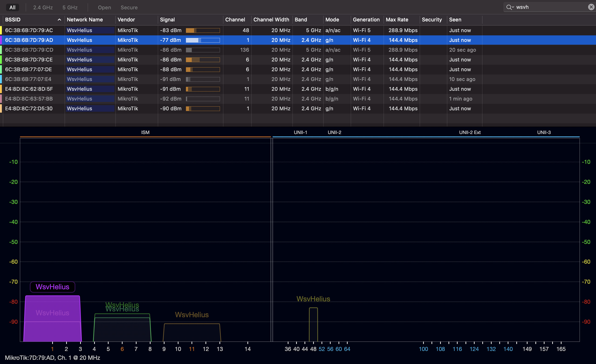Open the search options magnifier menu
Image resolution: width=596 pixels, height=364 pixels.
(x=510, y=7)
